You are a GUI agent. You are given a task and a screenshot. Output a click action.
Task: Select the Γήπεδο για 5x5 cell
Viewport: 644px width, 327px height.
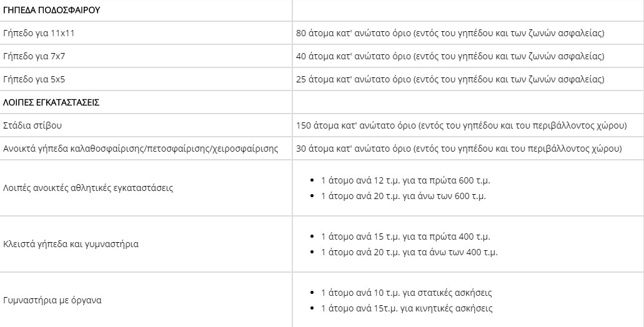pos(146,79)
